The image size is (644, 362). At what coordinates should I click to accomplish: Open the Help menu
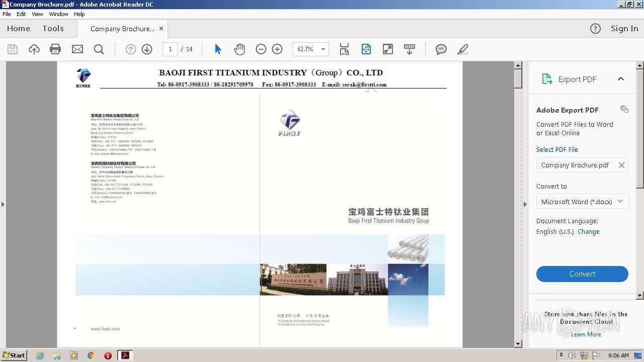[79, 14]
